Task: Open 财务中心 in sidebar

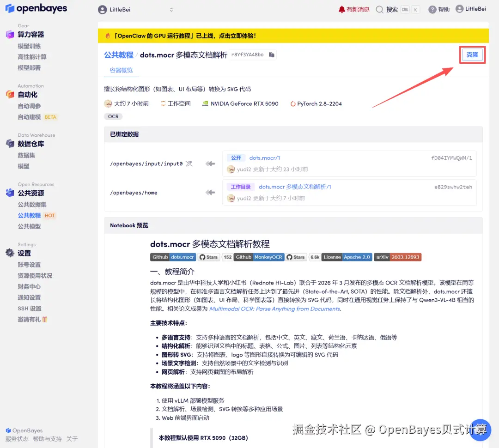Action: pos(29,287)
